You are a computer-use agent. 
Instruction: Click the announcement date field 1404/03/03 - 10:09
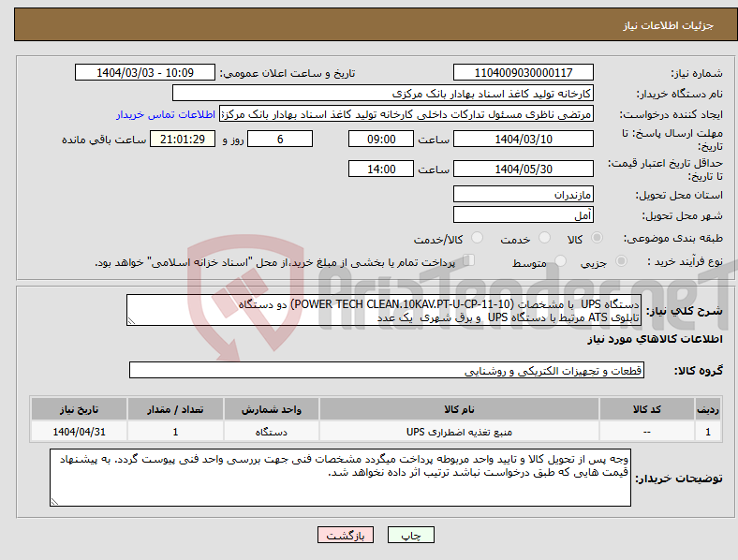pos(145,72)
